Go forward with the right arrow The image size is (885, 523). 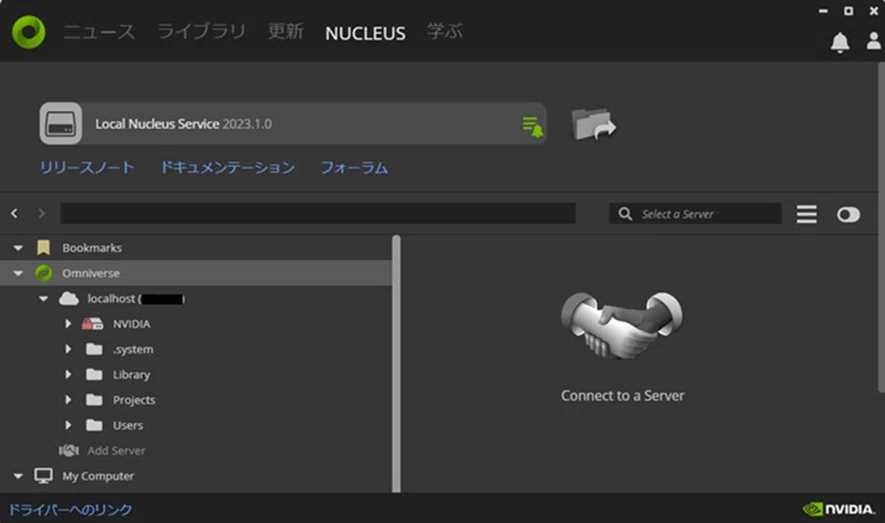tap(41, 213)
